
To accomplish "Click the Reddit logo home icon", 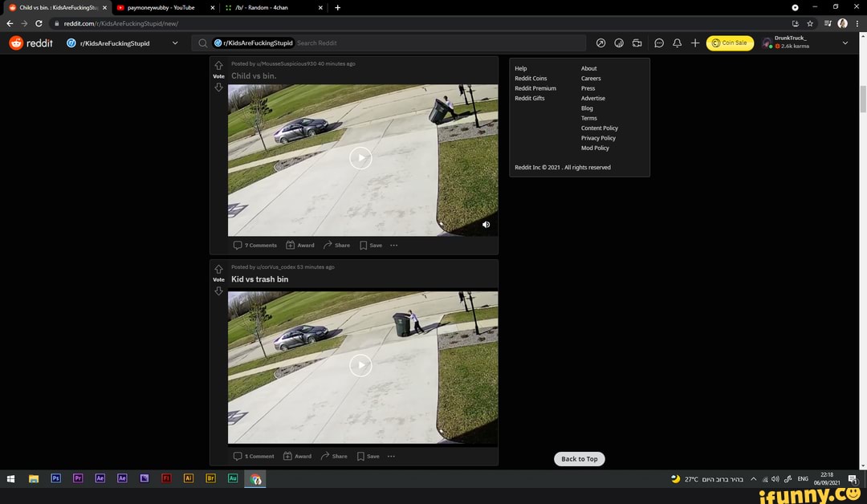I will pos(16,43).
